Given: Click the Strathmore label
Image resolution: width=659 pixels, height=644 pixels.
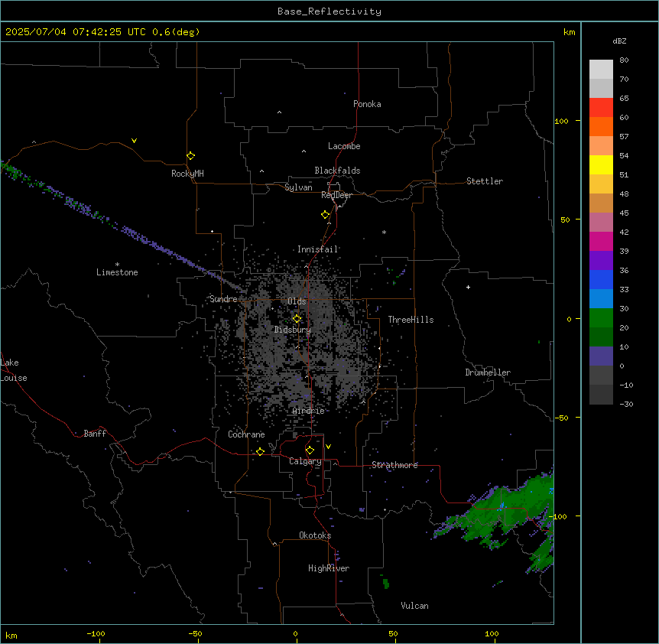Looking at the screenshot, I should (394, 465).
